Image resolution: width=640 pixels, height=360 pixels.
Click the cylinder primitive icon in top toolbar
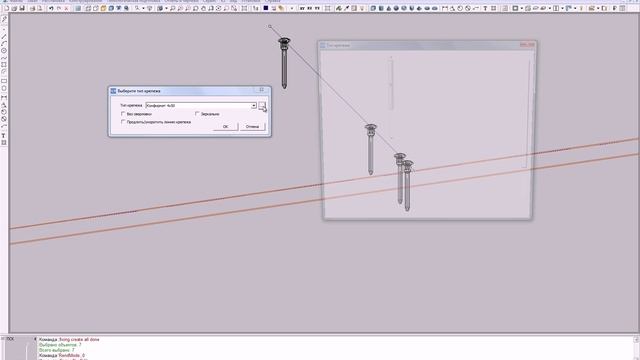click(x=381, y=8)
